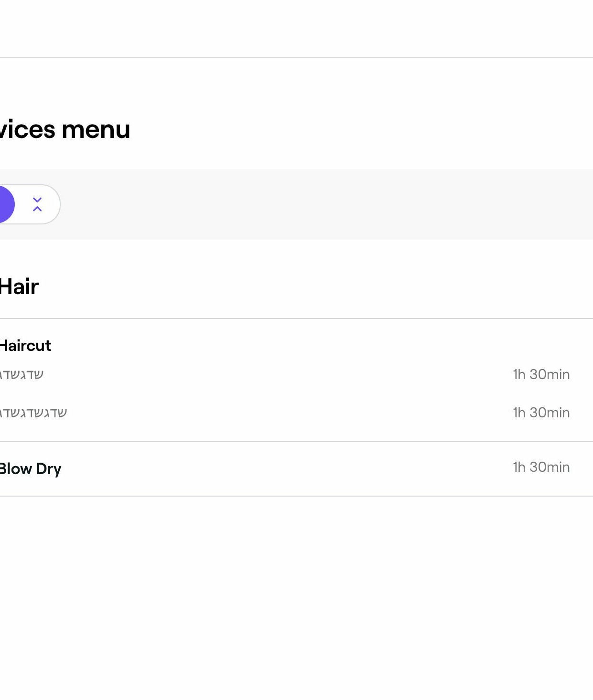The height and width of the screenshot is (700, 593).
Task: Click the empty area below Blow Dry row
Action: pyautogui.click(x=296, y=597)
